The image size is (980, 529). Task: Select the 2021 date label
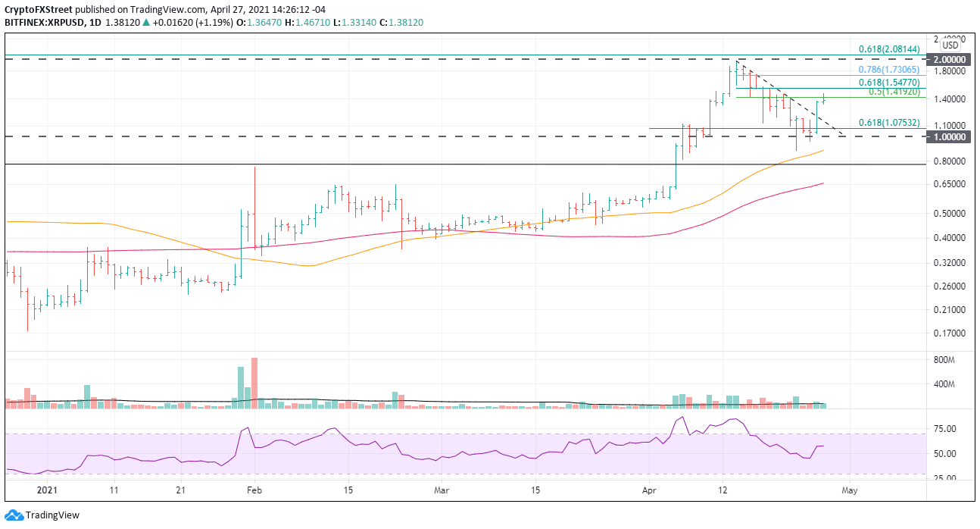tap(47, 490)
